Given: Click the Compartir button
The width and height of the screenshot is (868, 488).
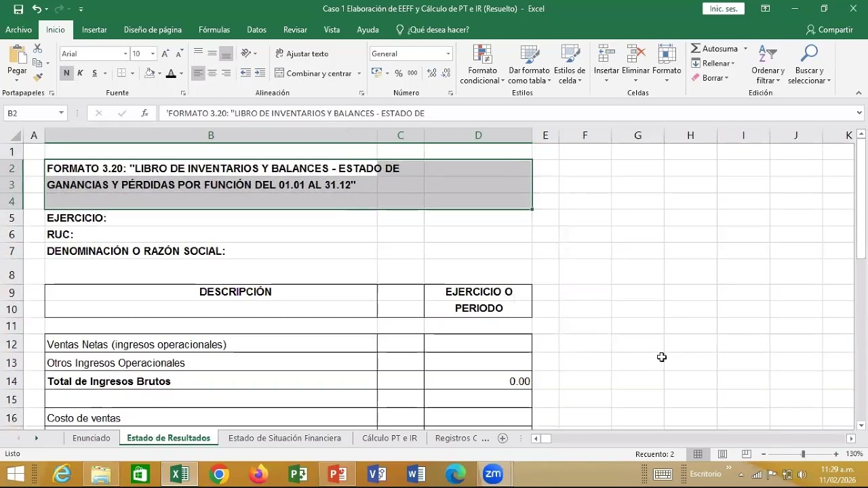Looking at the screenshot, I should click(829, 30).
